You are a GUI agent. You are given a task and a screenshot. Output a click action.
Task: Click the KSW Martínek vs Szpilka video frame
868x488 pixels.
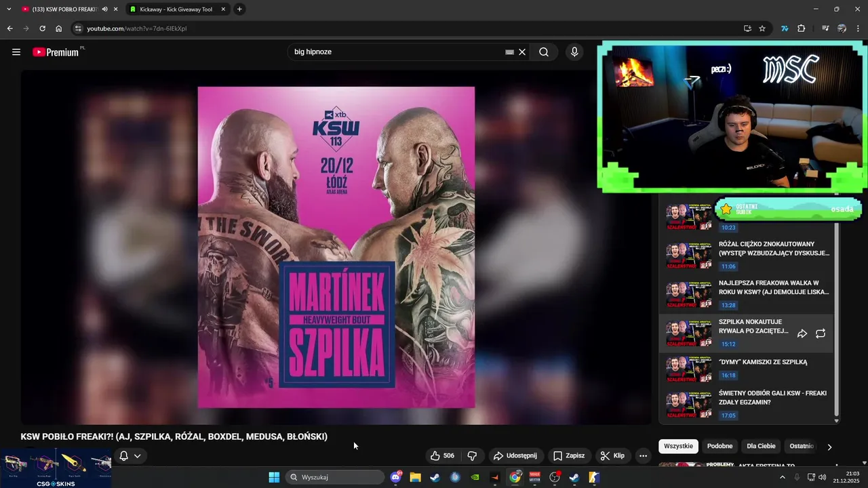point(336,247)
